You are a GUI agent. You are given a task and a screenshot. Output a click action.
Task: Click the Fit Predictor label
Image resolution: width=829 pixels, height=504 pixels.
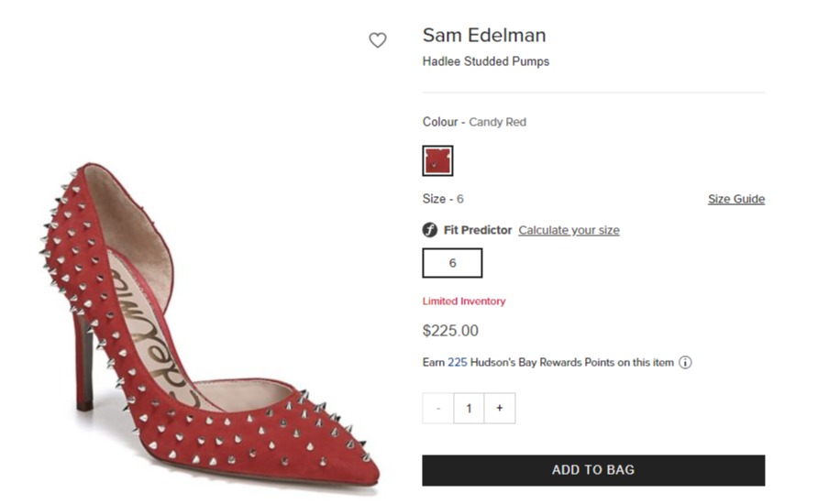pos(478,230)
